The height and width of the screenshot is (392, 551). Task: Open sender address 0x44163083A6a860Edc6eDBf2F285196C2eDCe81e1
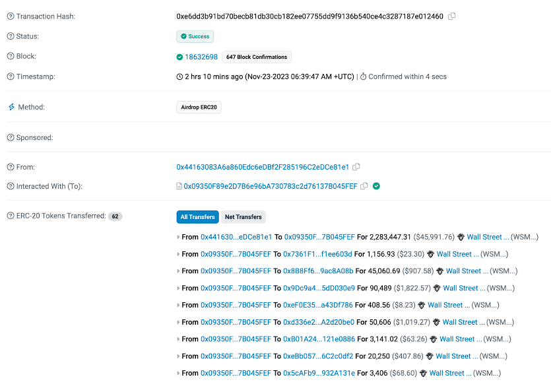(263, 167)
